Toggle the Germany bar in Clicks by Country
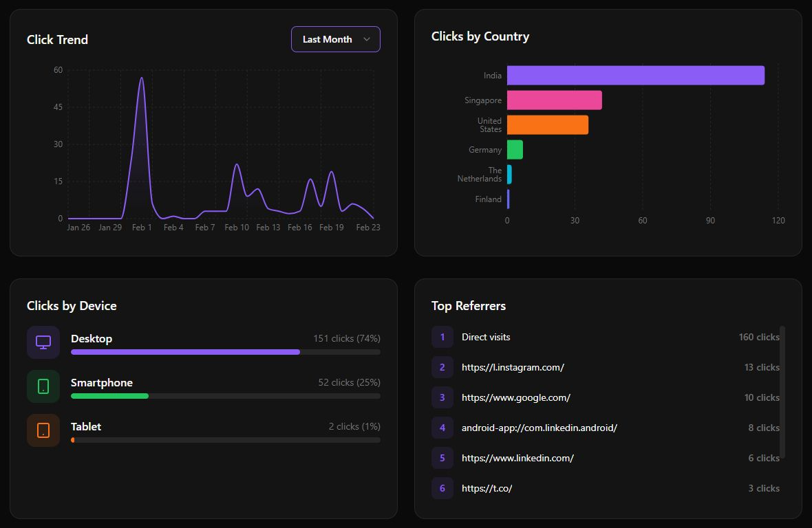The width and height of the screenshot is (812, 528). coord(515,149)
